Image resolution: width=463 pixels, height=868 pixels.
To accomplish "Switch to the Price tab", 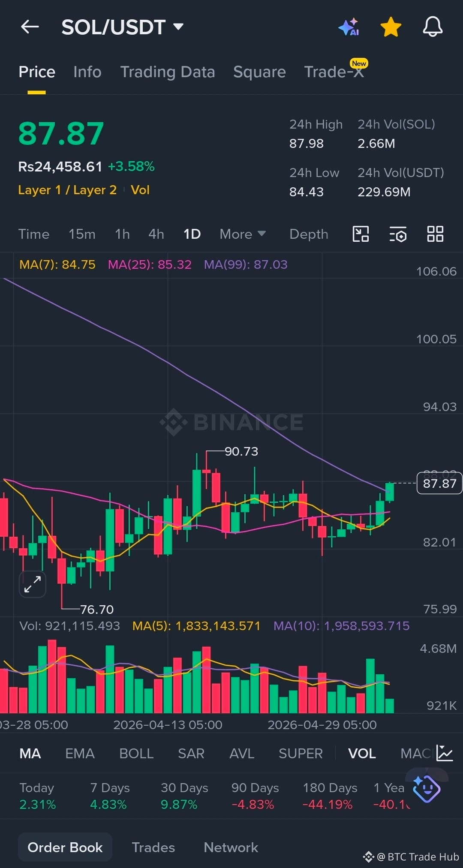I will 37,72.
